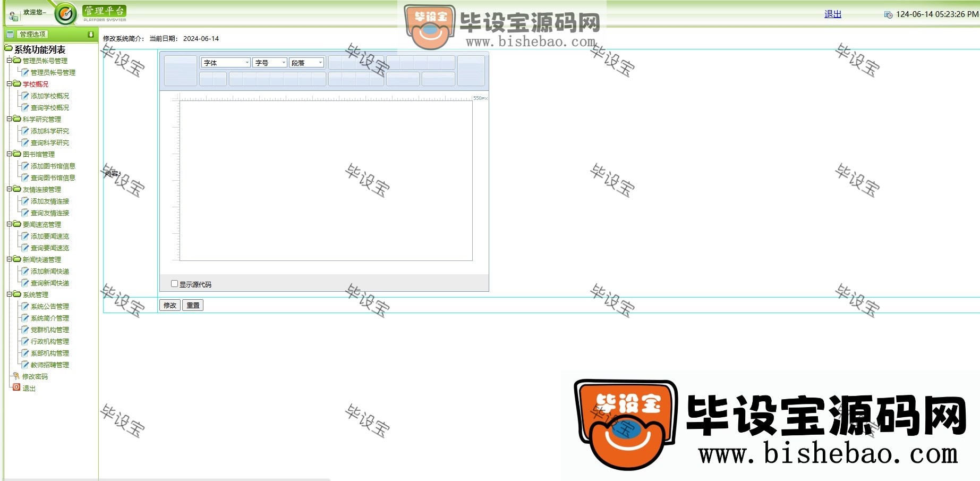This screenshot has width=980, height=481.
Task: Click the notepad icon beside 系部机构管理
Action: click(25, 353)
